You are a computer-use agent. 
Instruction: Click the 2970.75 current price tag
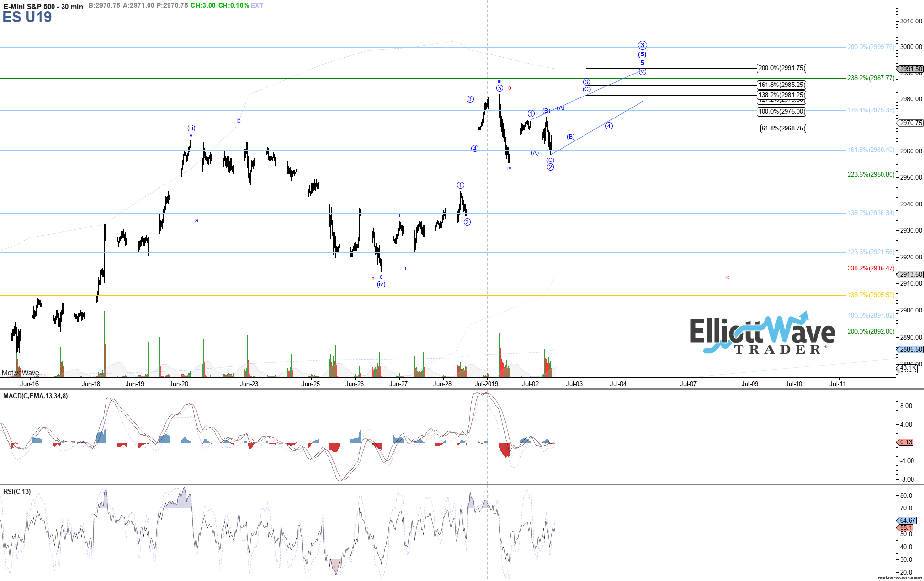(x=911, y=123)
